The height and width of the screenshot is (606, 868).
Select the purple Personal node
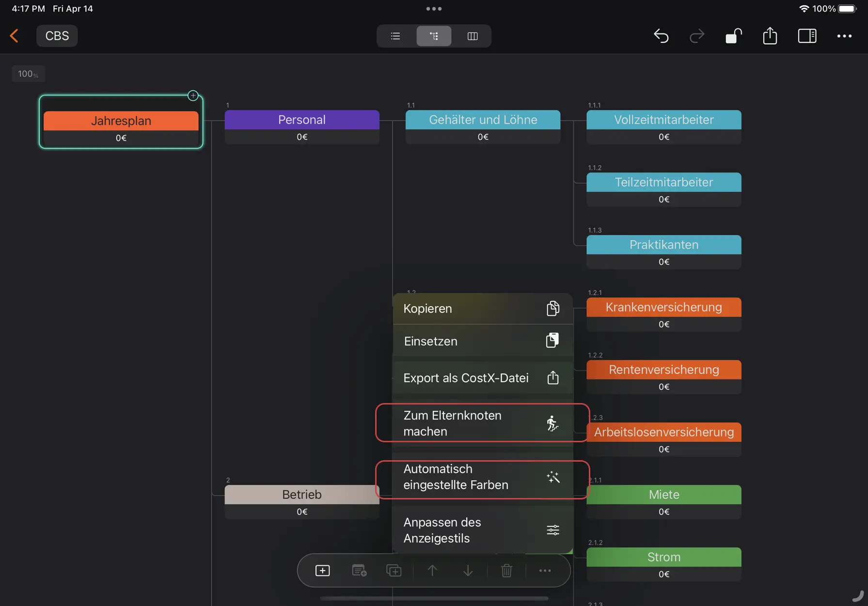click(x=301, y=120)
